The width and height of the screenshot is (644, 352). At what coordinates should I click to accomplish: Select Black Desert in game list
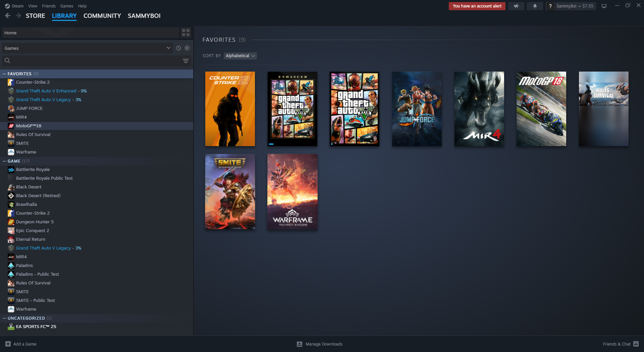click(x=97, y=187)
